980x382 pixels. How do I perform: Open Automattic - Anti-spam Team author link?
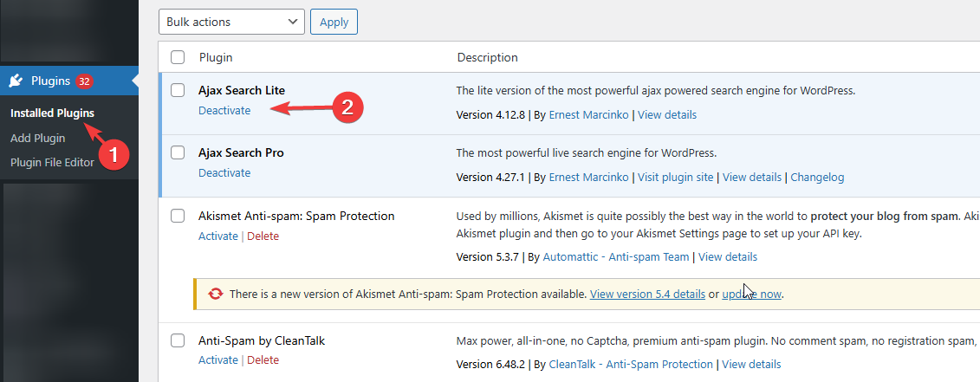coord(616,257)
